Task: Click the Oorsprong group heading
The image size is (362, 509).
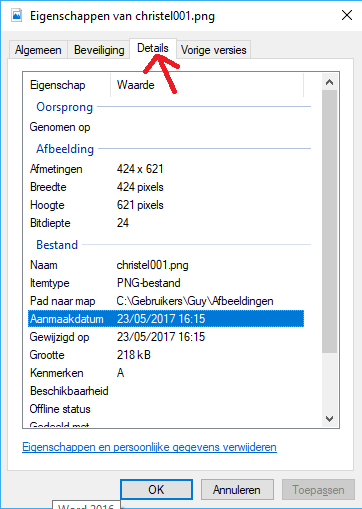Action: click(64, 107)
